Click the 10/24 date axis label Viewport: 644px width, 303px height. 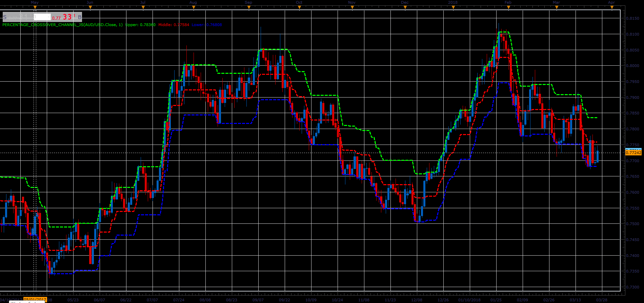point(337,300)
